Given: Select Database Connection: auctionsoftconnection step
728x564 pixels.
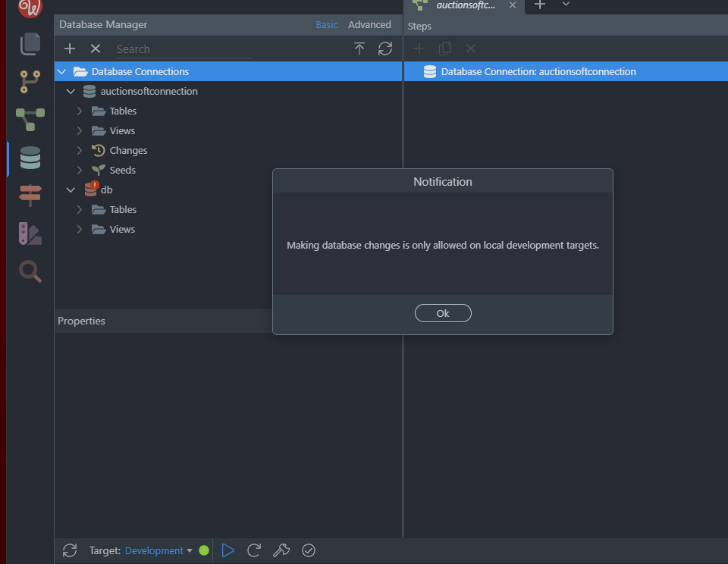Looking at the screenshot, I should pyautogui.click(x=566, y=71).
